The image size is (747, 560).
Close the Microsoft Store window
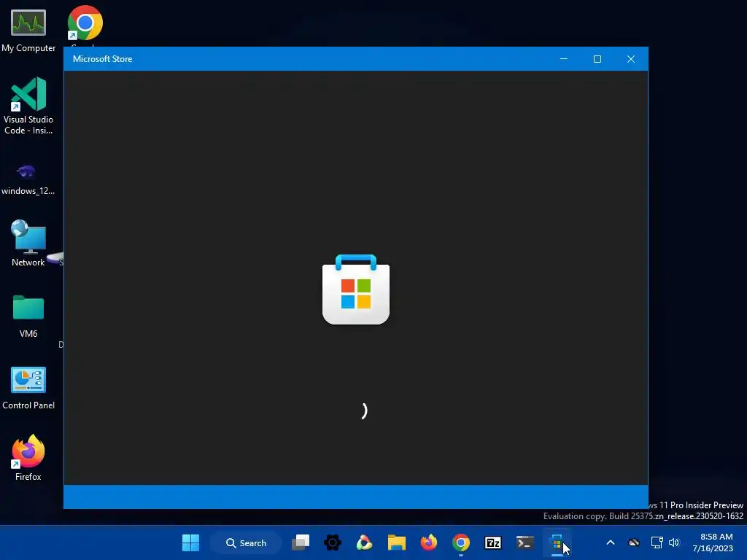(x=631, y=59)
